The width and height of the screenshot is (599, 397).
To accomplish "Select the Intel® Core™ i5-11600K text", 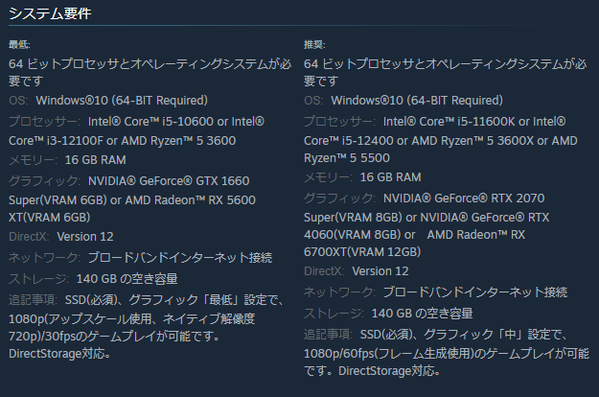I will tap(449, 122).
